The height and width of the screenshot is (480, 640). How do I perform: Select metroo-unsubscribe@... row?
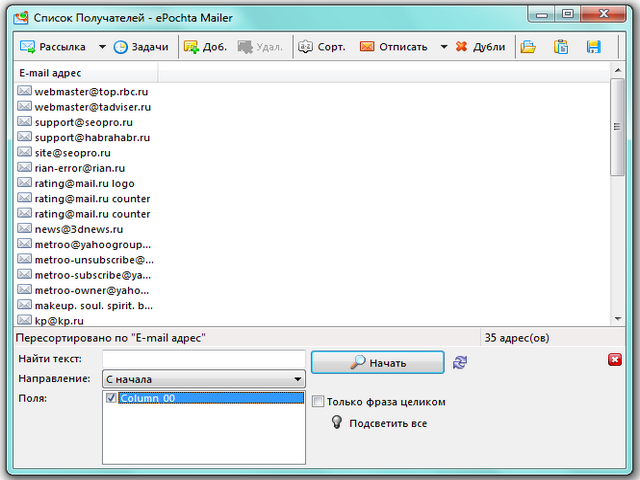(x=94, y=260)
